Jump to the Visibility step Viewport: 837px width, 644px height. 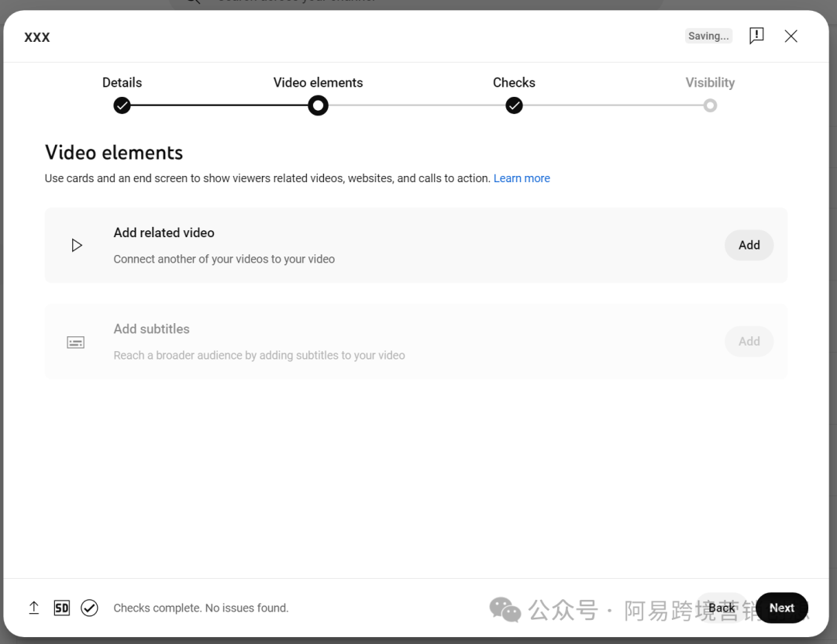point(710,83)
